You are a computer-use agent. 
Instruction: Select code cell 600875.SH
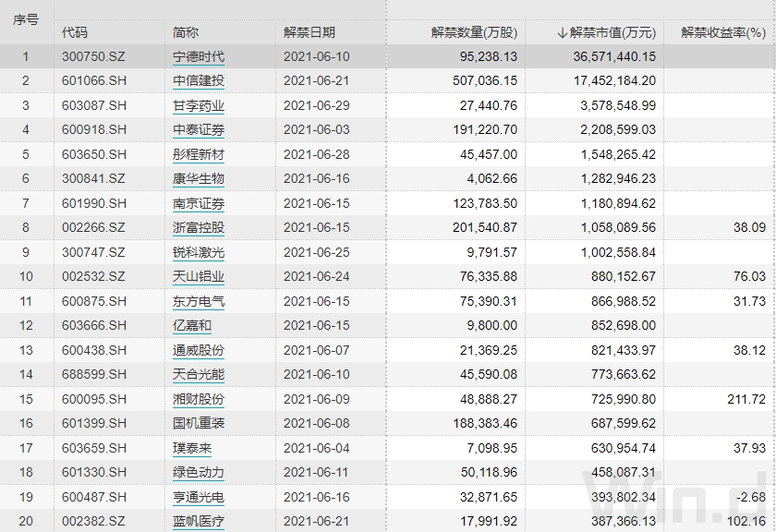94,301
